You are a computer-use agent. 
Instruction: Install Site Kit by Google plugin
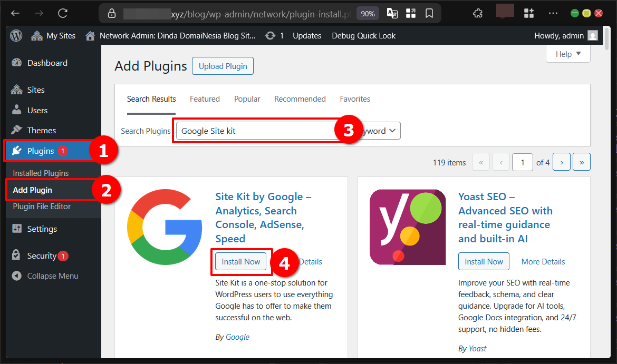click(x=240, y=261)
